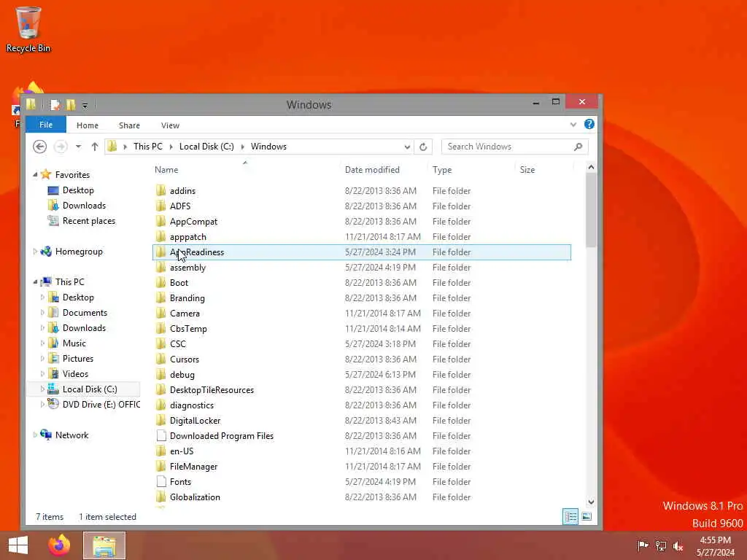Screen dimensions: 747x560
Task: Click the Properties quick access toolbar icon
Action: [x=55, y=105]
